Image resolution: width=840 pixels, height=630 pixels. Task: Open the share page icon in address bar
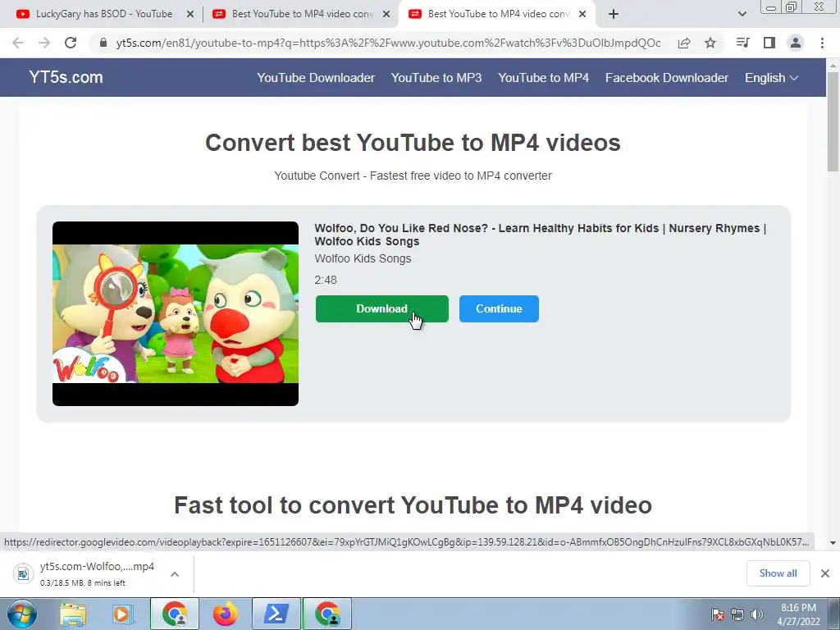click(x=684, y=43)
